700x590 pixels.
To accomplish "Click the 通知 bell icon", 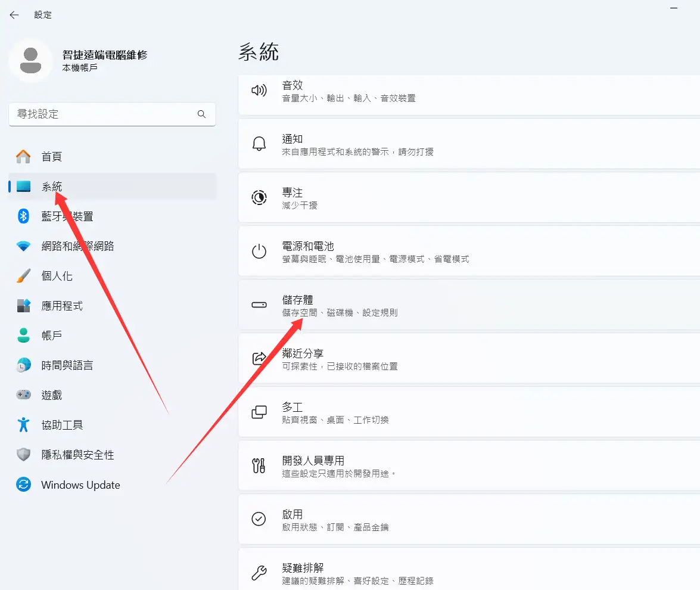I will [x=259, y=144].
